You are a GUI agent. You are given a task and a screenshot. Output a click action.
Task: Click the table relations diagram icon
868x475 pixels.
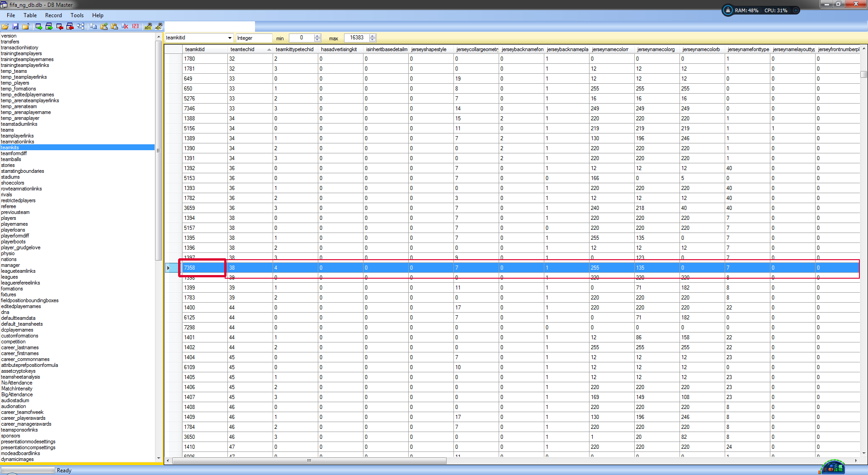pyautogui.click(x=81, y=27)
